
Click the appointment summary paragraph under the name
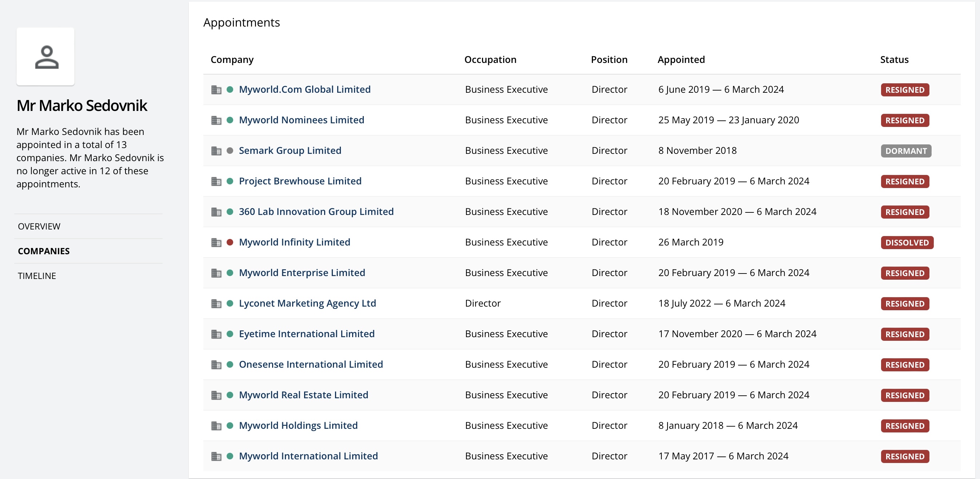pos(90,158)
